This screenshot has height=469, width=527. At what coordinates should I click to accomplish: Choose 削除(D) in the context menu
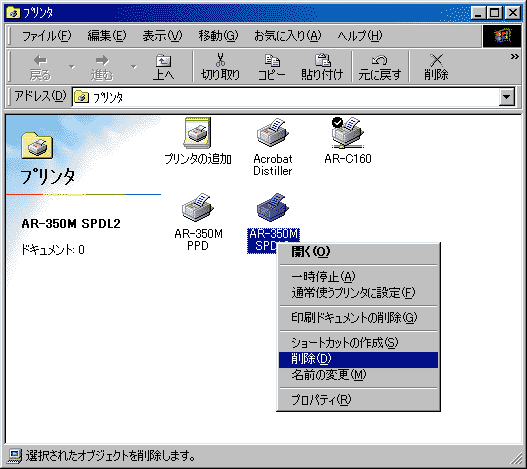coord(358,359)
